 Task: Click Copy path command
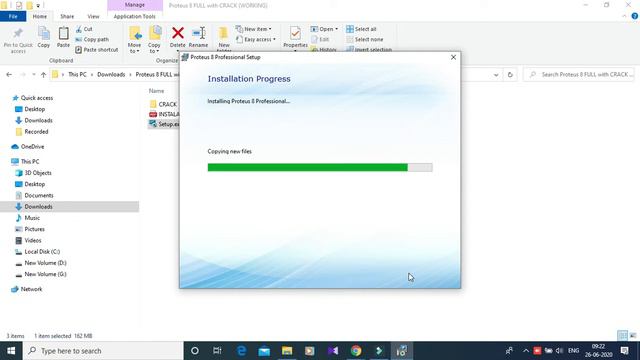92,40
